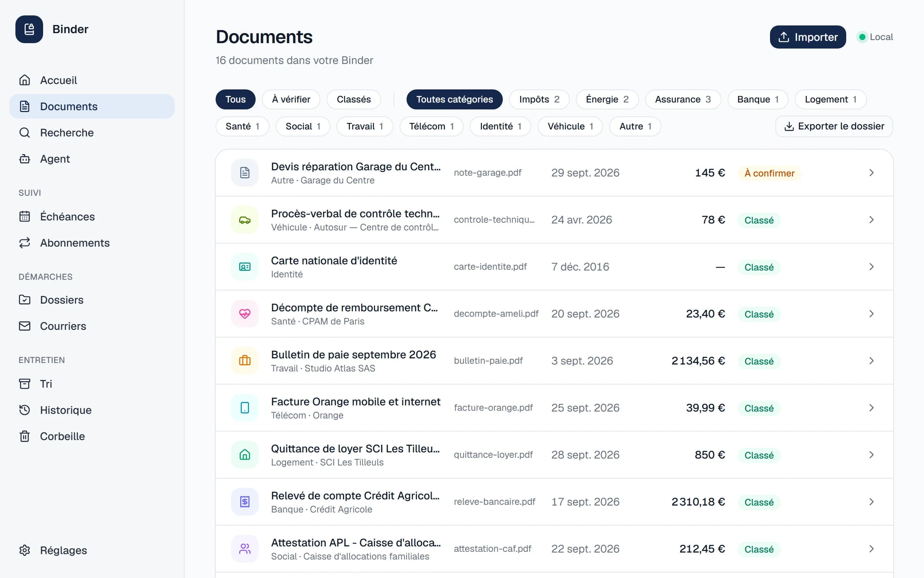Click the briefcase icon of Bulletin de paie row
The image size is (924, 578).
coord(245,361)
